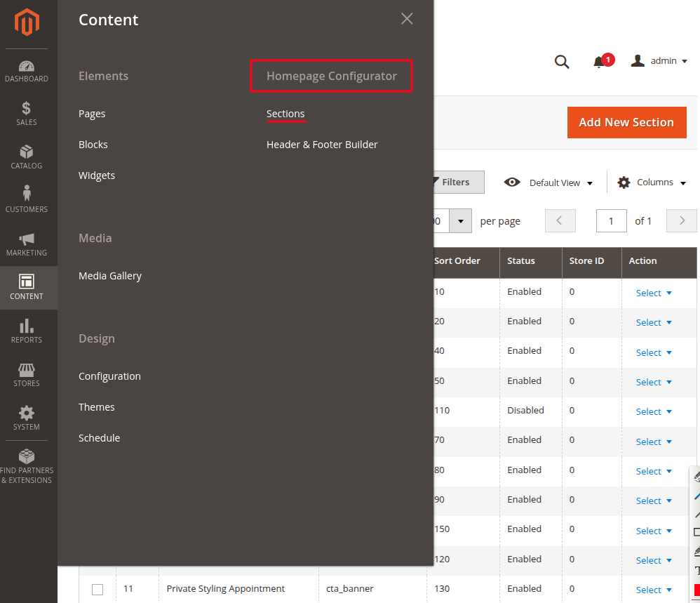Open Find Partners & Extensions
The width and height of the screenshot is (700, 603).
click(x=27, y=466)
